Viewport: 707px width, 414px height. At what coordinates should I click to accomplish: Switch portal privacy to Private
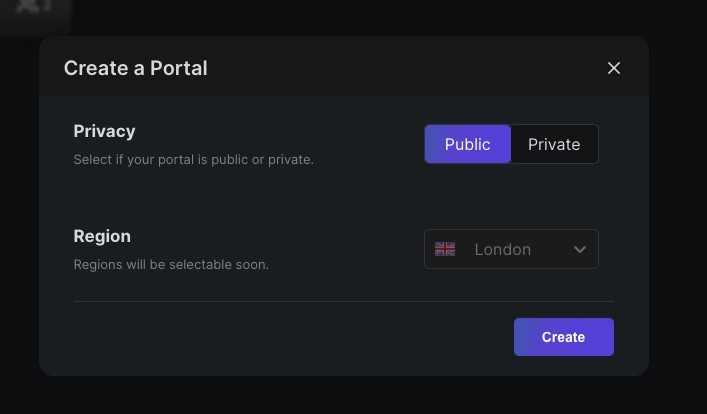tap(554, 144)
